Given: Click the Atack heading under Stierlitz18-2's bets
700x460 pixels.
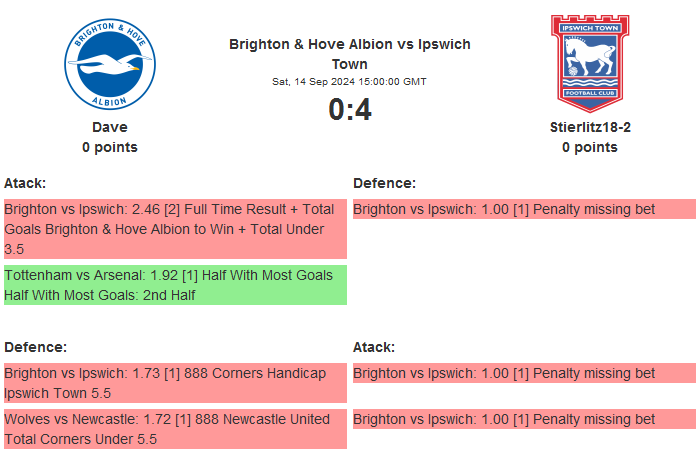Looking at the screenshot, I should (374, 347).
